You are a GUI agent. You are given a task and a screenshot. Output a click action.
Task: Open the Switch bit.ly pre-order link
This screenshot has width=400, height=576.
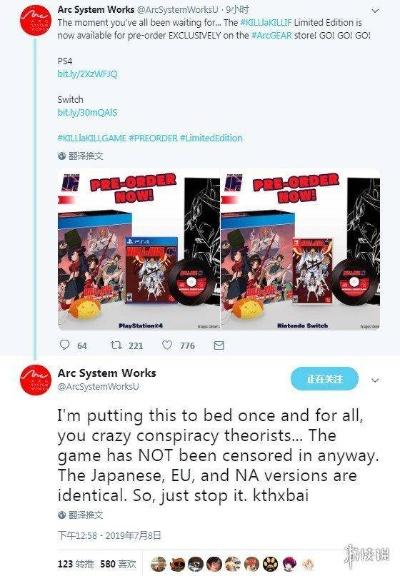click(87, 112)
